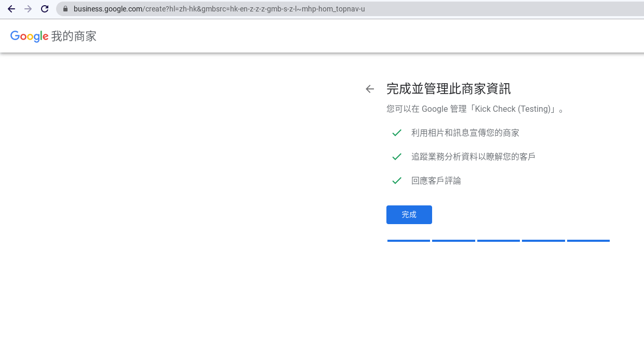
Task: Go back using arrow beside 完成並管理此商家資訊
Action: point(370,89)
